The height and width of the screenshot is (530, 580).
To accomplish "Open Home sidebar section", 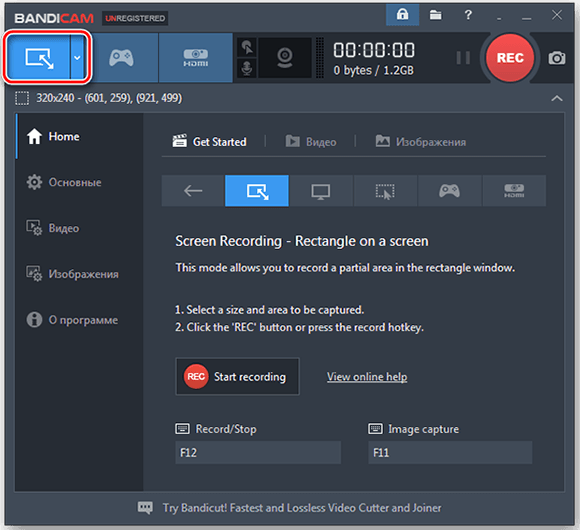I will 80,136.
